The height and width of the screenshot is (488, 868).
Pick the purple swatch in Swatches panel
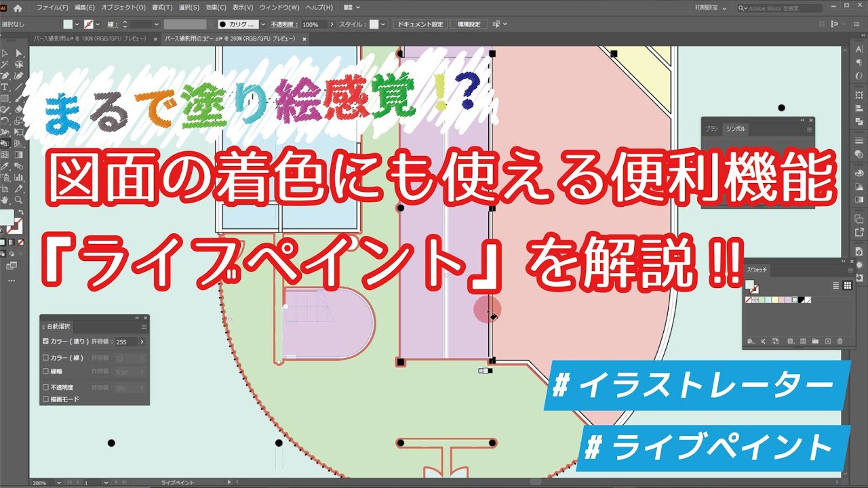[x=788, y=300]
